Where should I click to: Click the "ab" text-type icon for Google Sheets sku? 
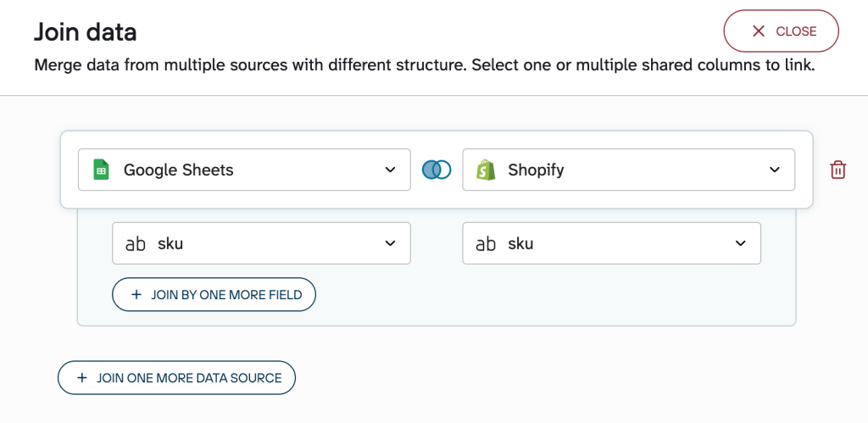(x=136, y=244)
